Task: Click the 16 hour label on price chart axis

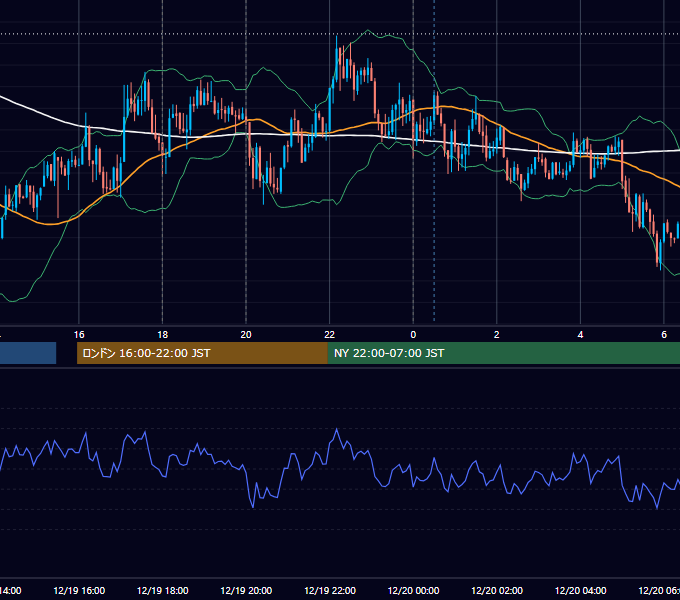Action: [79, 334]
